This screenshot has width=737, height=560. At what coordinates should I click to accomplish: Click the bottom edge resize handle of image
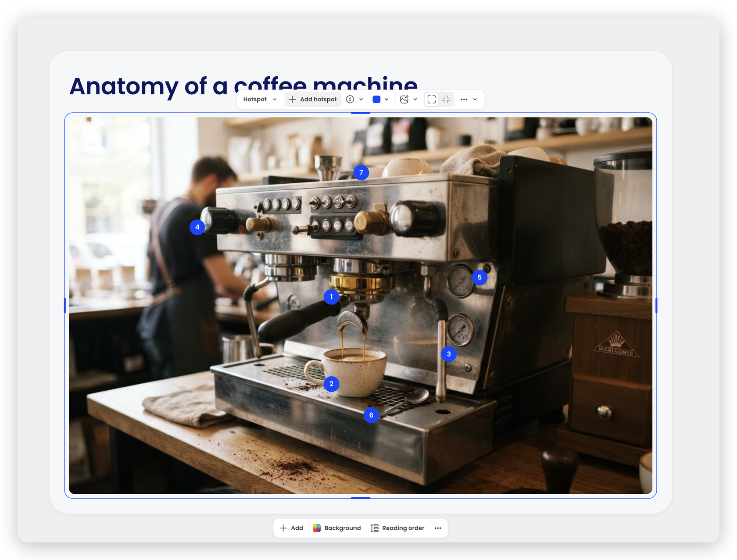(361, 498)
